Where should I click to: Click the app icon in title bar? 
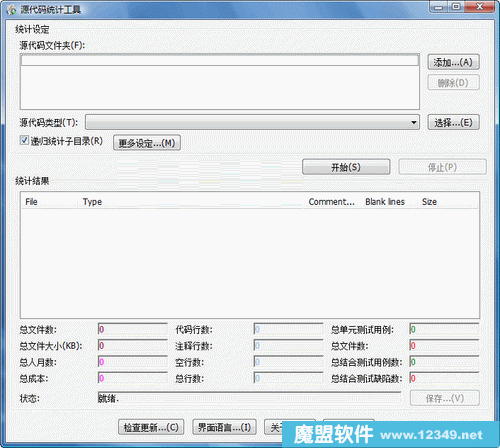click(11, 9)
